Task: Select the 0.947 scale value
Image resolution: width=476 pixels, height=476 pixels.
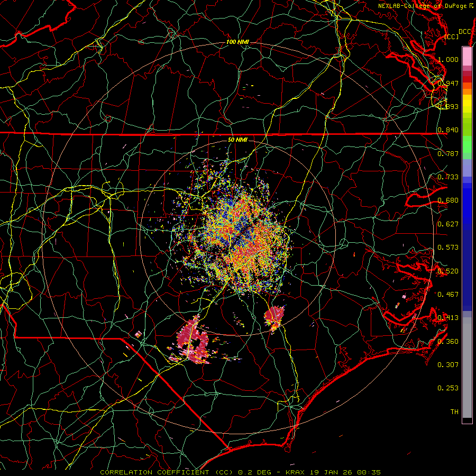Action: pos(448,83)
